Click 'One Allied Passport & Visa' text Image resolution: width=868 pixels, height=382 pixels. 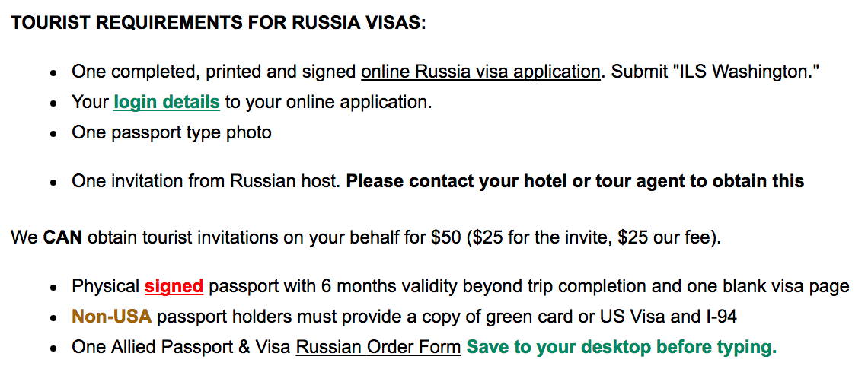click(x=181, y=347)
